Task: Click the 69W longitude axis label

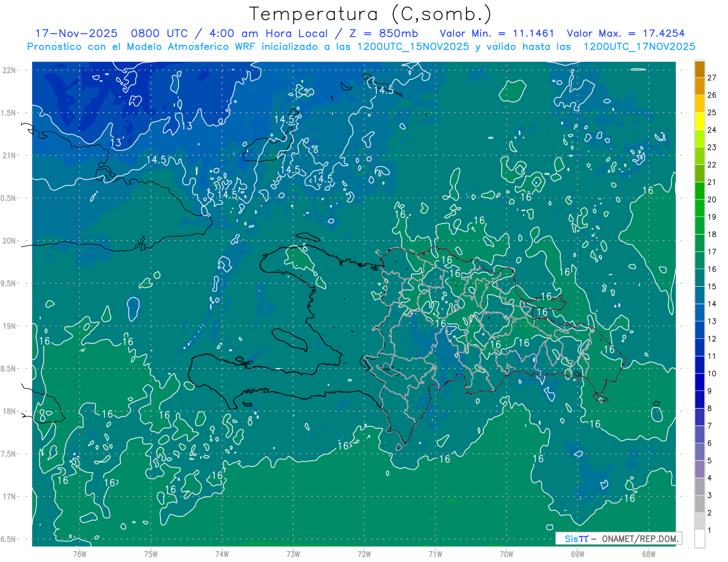Action: tap(578, 554)
